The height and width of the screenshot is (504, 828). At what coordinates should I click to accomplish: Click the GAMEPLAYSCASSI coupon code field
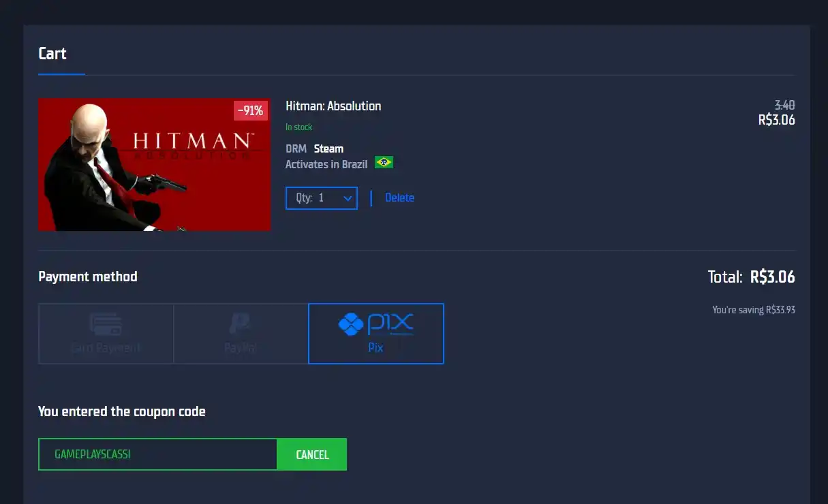(x=157, y=454)
